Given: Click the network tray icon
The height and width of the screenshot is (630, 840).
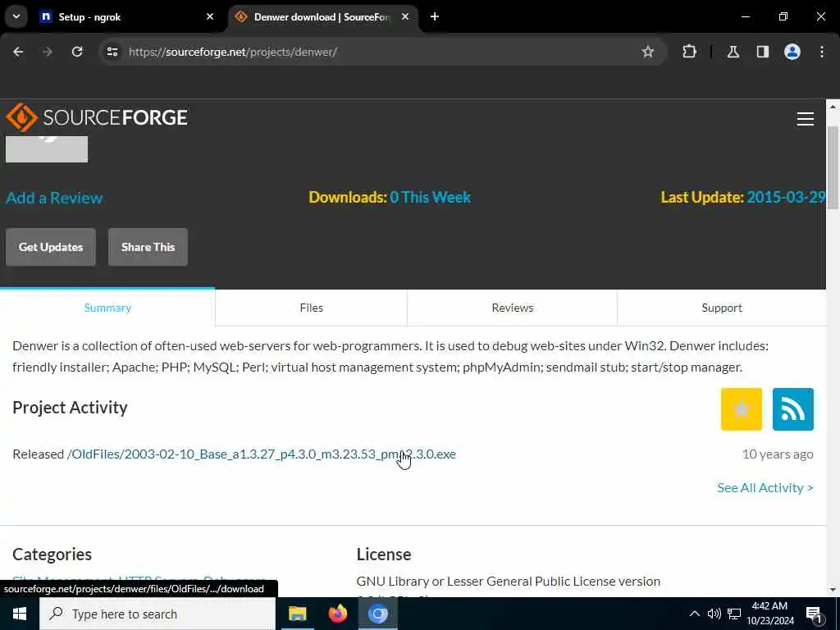Looking at the screenshot, I should coord(734,614).
